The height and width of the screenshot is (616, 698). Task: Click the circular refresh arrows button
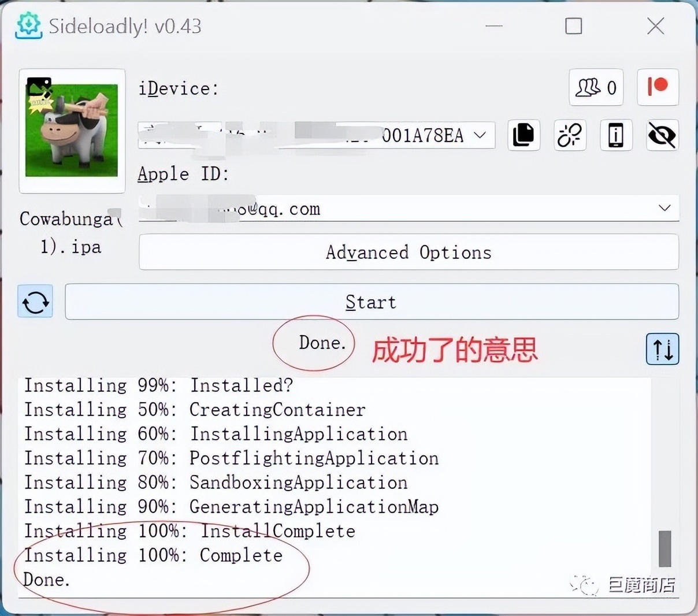pyautogui.click(x=35, y=301)
